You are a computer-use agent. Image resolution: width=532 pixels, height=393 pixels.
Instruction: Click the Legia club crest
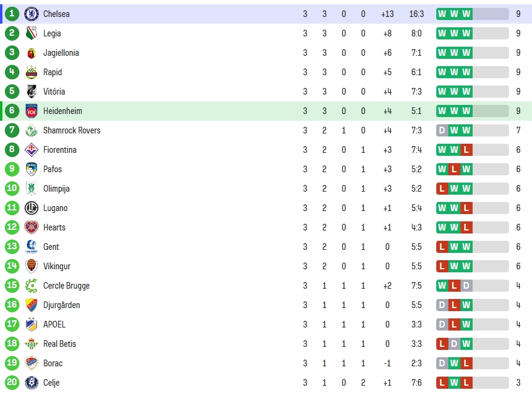coord(32,33)
